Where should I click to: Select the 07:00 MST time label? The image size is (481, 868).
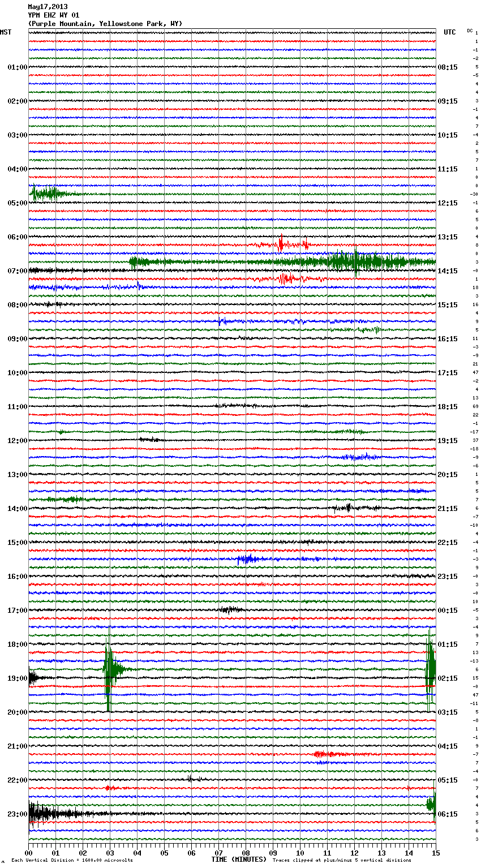pyautogui.click(x=18, y=271)
